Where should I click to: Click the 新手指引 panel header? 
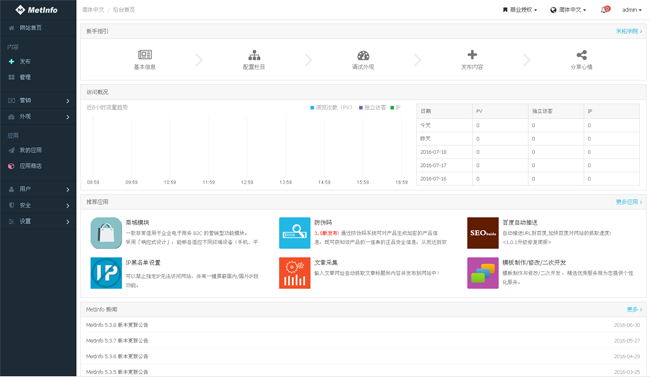tap(363, 31)
